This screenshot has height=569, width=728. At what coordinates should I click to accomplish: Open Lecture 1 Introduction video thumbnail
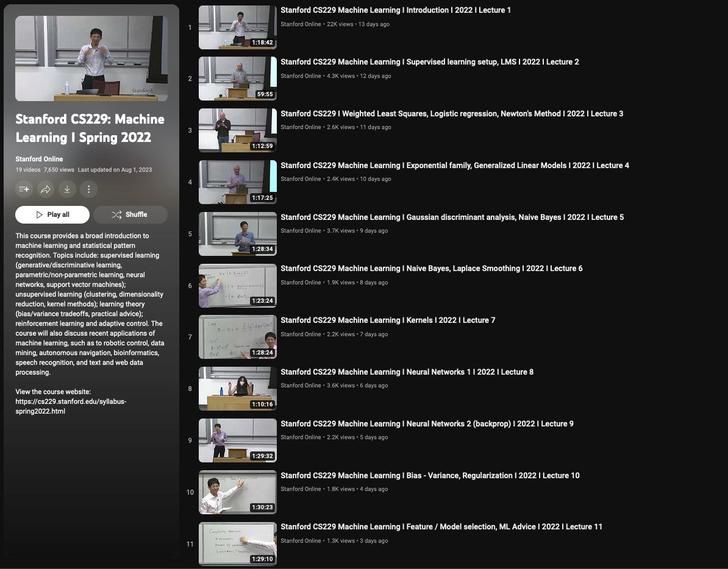(238, 27)
